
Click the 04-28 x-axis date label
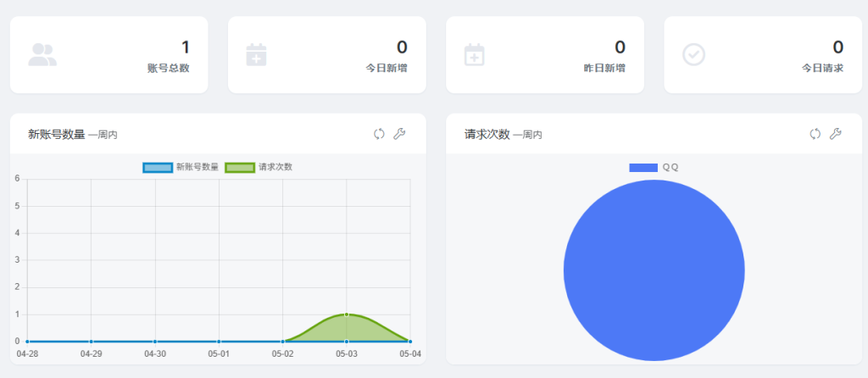point(27,353)
